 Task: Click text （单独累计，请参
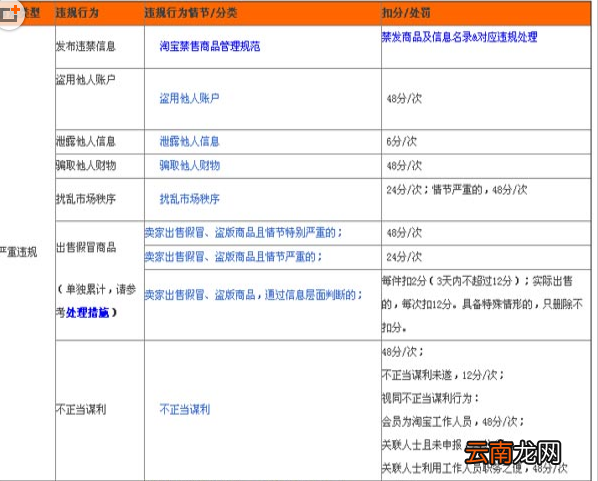[96, 290]
